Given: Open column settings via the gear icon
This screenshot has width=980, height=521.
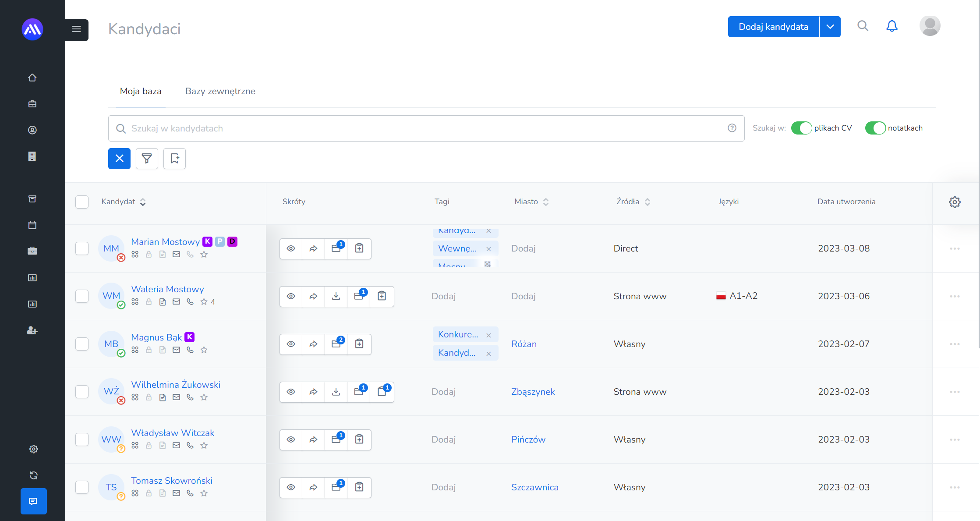Looking at the screenshot, I should (x=955, y=202).
